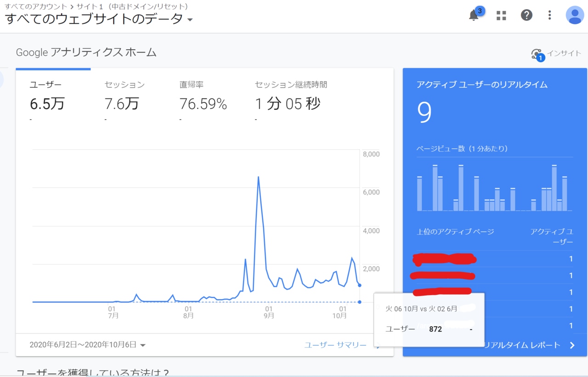Open the three-dot overflow menu
This screenshot has width=588, height=377.
pyautogui.click(x=549, y=15)
